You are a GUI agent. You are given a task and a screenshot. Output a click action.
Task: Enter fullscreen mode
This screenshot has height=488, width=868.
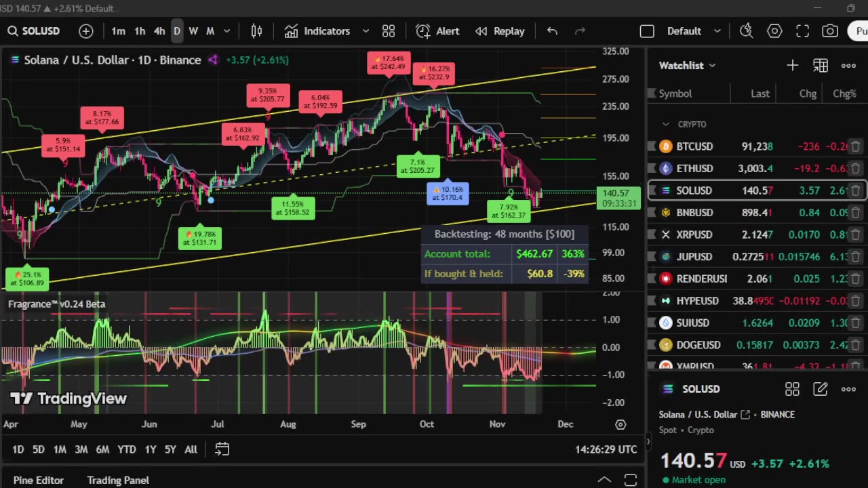802,31
